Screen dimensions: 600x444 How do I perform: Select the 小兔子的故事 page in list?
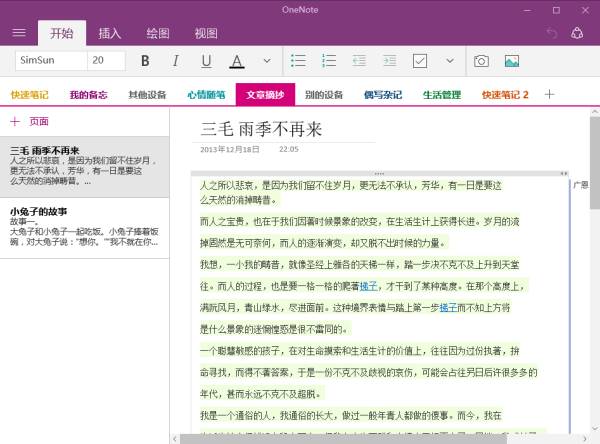(x=85, y=228)
